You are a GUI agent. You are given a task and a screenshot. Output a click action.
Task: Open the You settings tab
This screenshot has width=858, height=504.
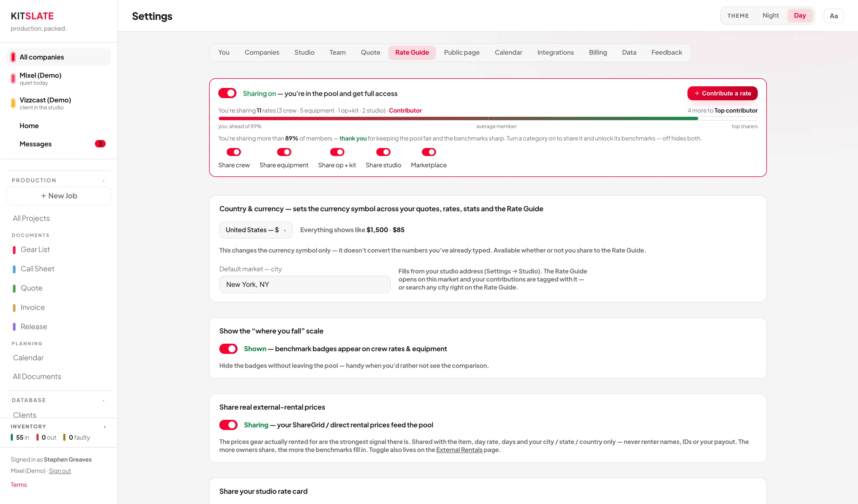224,53
